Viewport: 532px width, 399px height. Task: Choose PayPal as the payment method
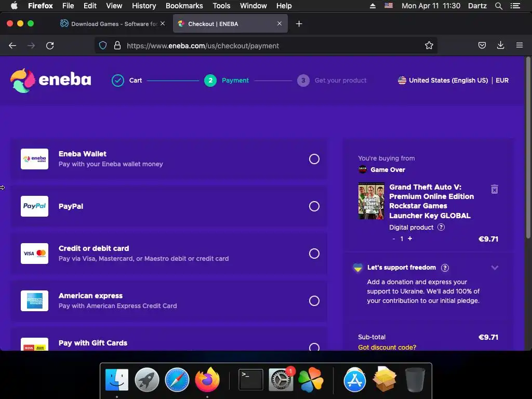pos(314,206)
